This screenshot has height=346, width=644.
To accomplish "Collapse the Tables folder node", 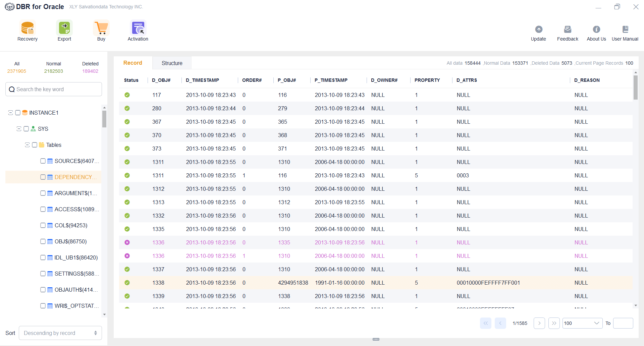I will point(28,145).
